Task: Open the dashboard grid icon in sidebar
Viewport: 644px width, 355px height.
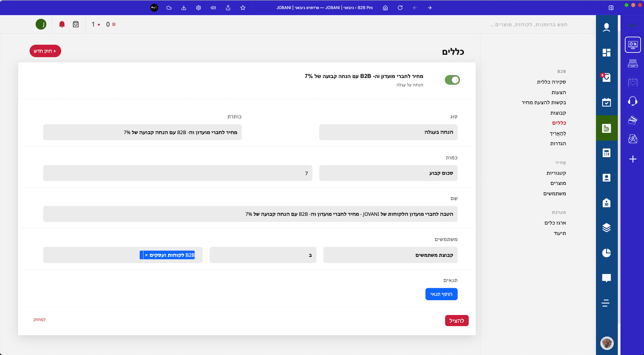Action: [606, 52]
